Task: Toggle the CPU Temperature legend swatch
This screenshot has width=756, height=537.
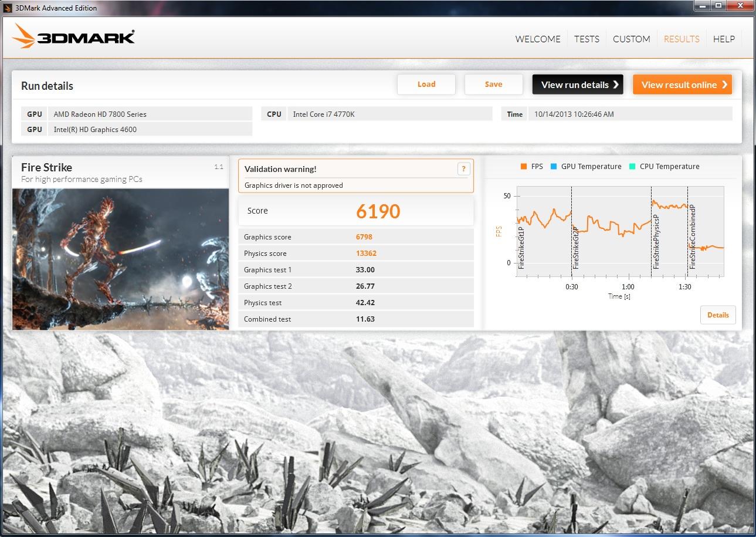Action: click(x=632, y=167)
